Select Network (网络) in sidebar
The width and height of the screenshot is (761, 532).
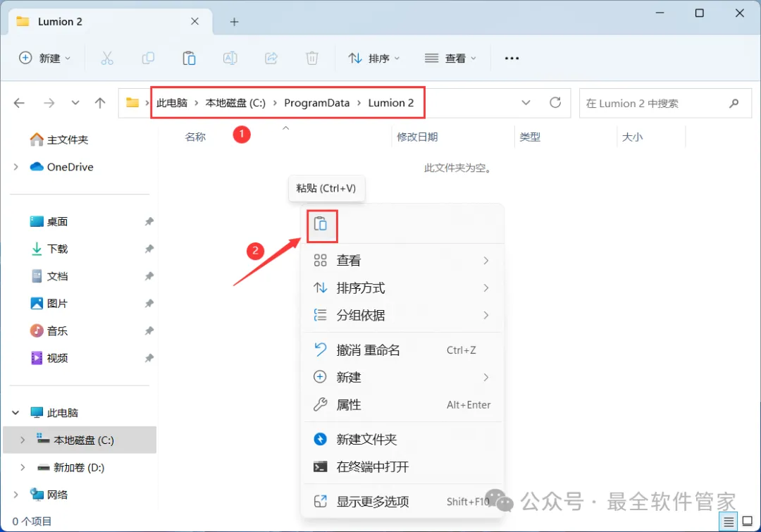pos(49,495)
